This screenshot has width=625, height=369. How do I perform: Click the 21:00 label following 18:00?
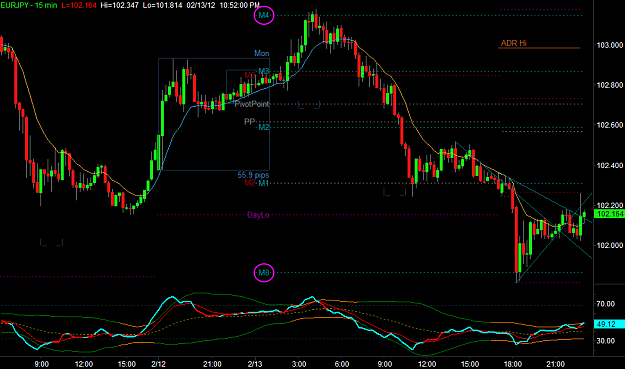pyautogui.click(x=555, y=364)
